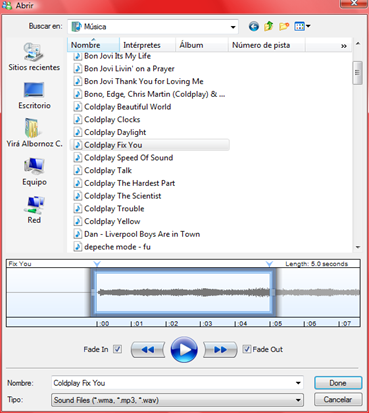
Task: Open Sitios recientes in sidebar
Action: click(34, 57)
